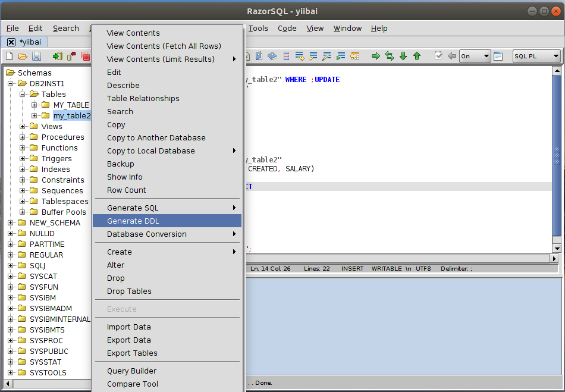This screenshot has width=565, height=392.
Task: Select Drop Tables from context menu
Action: click(x=167, y=291)
